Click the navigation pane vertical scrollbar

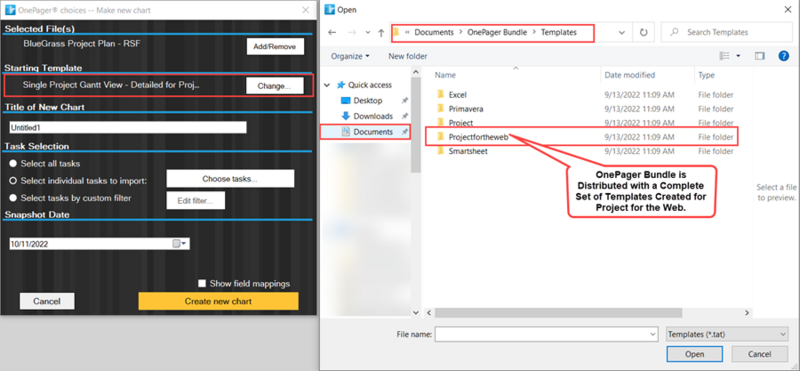point(416,125)
